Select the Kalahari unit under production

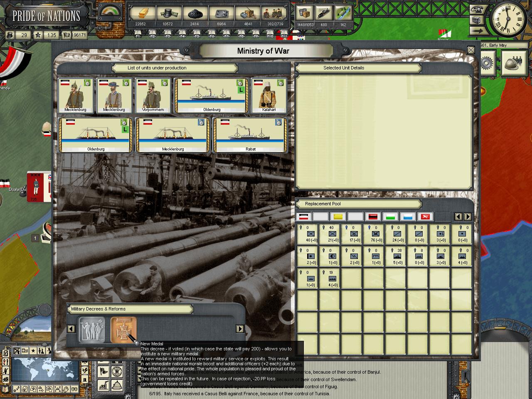click(269, 96)
